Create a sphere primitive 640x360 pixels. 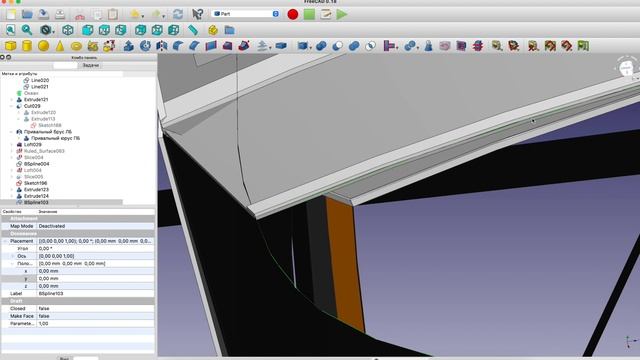pyautogui.click(x=43, y=46)
